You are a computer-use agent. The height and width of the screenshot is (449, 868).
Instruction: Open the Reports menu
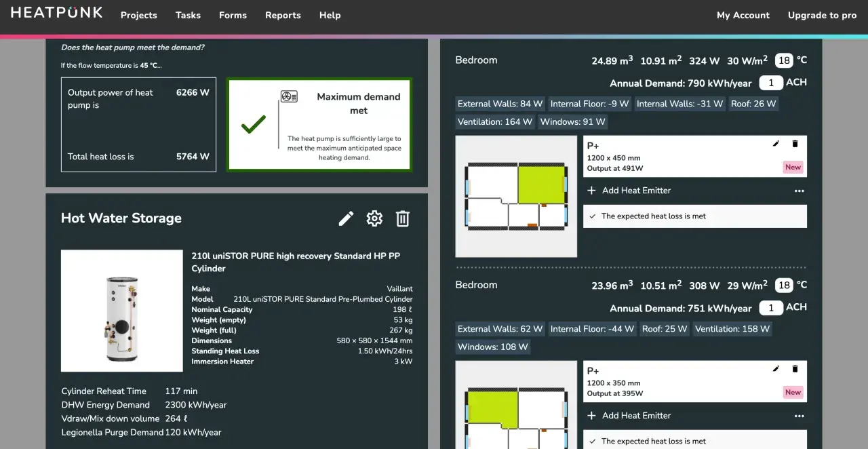(x=283, y=15)
